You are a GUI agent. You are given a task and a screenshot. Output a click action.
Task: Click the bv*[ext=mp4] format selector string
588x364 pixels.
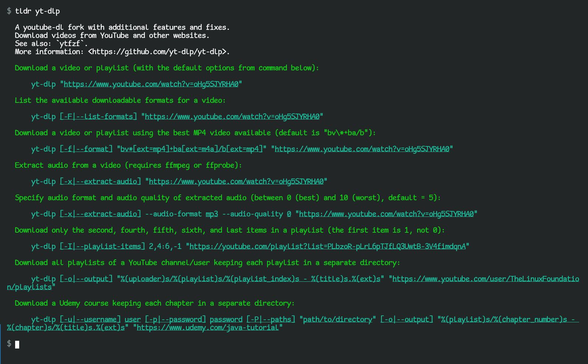pyautogui.click(x=191, y=149)
